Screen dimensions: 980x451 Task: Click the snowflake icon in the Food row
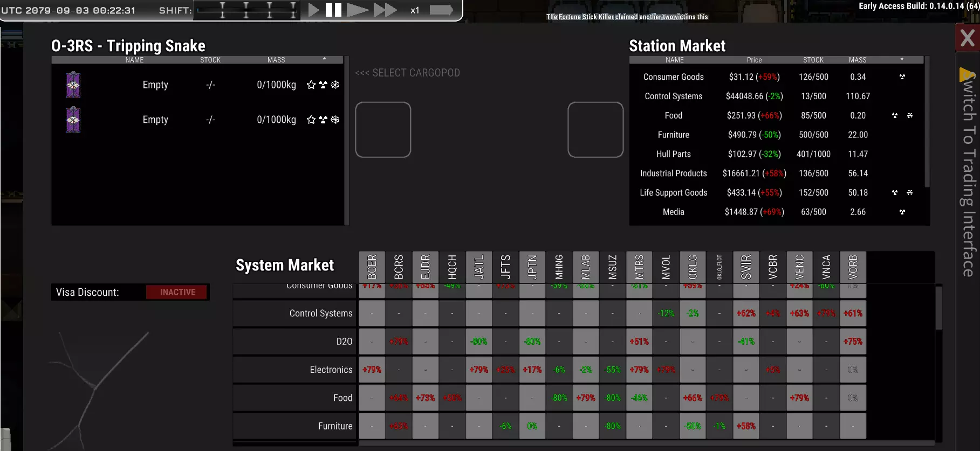(x=910, y=115)
